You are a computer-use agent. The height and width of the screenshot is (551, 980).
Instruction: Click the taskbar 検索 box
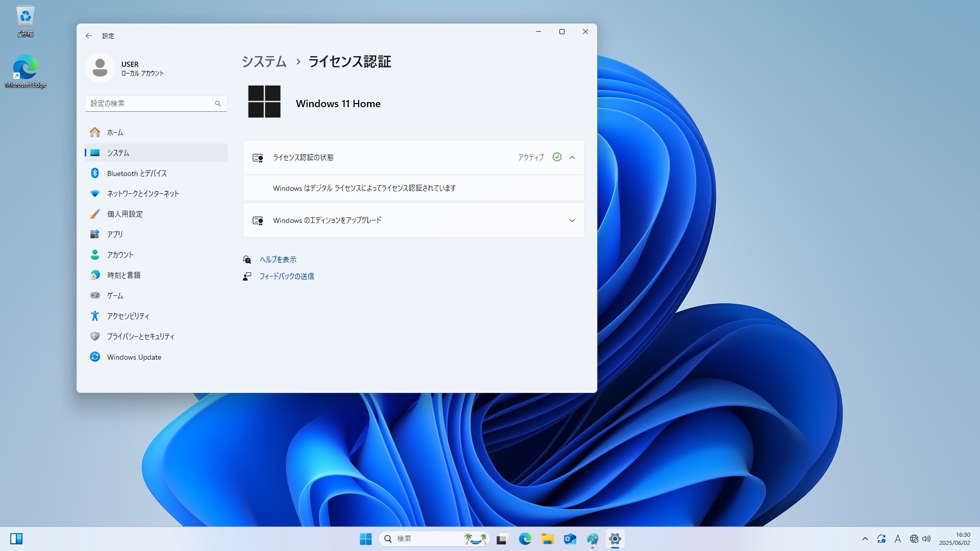pos(434,539)
